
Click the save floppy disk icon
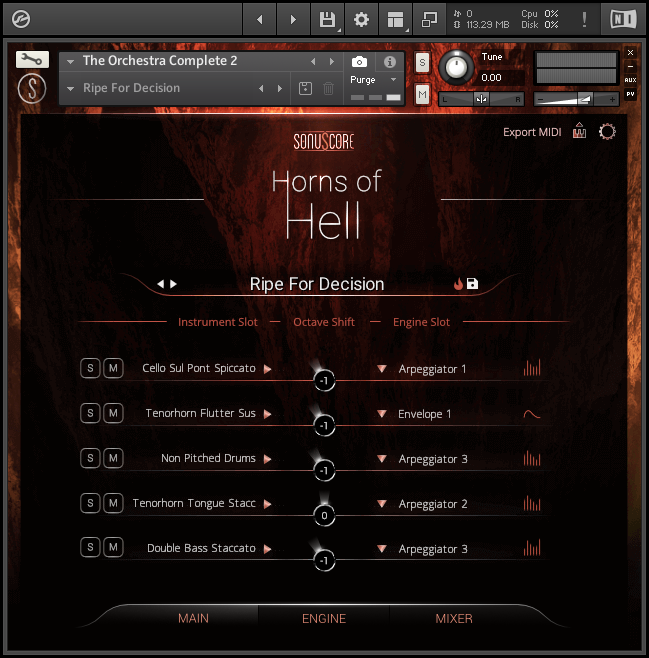(327, 19)
